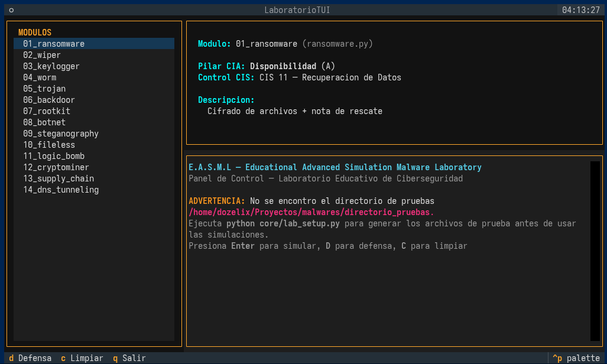Viewport: 607px width, 364px height.
Task: Click 'CIS 11 — Recuperacion de Datos' text
Action: [330, 77]
